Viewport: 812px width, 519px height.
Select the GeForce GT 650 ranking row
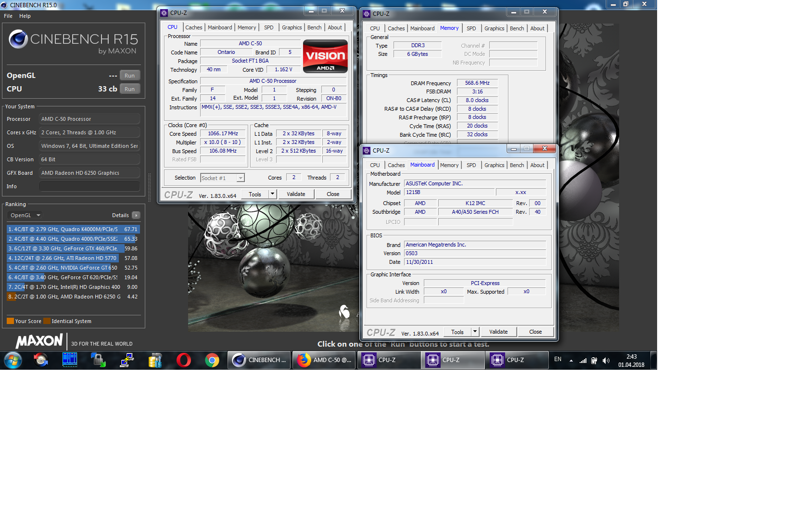(73, 268)
